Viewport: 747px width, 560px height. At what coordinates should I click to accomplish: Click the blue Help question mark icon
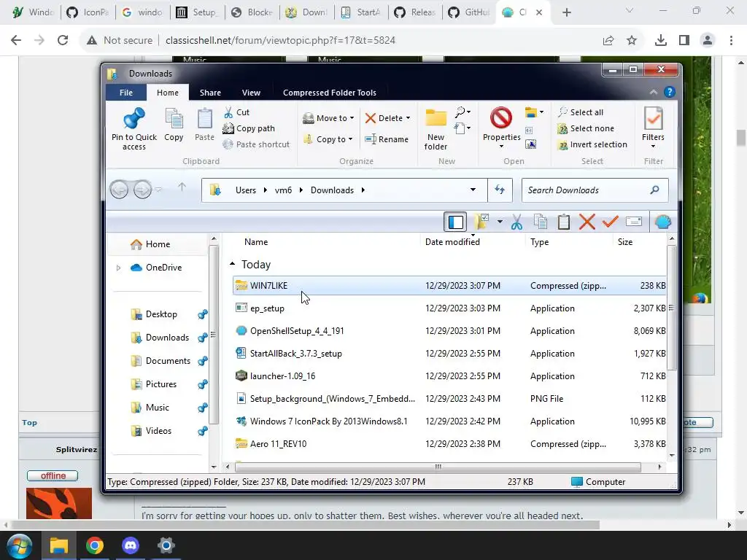click(670, 92)
